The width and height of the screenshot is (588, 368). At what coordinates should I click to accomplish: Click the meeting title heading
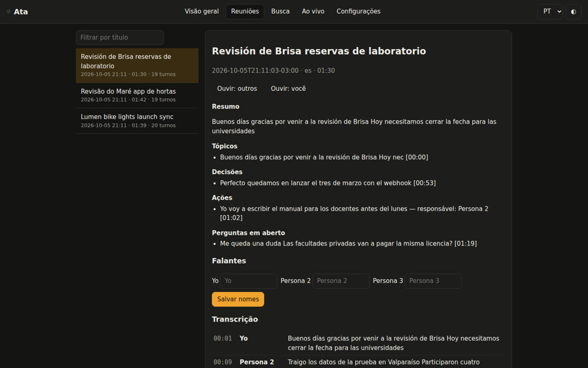click(x=319, y=51)
